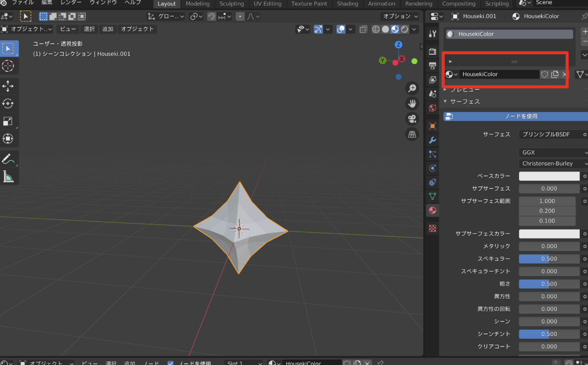Open transform orientation dropdown
This screenshot has height=365, width=588.
coord(166,16)
